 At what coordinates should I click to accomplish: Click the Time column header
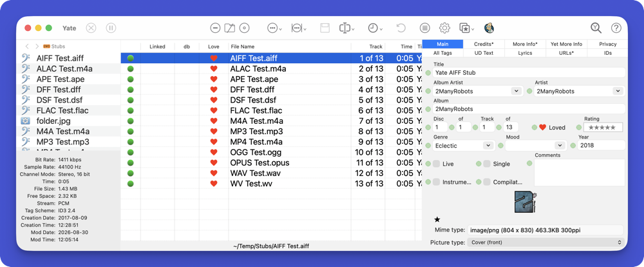click(400, 46)
